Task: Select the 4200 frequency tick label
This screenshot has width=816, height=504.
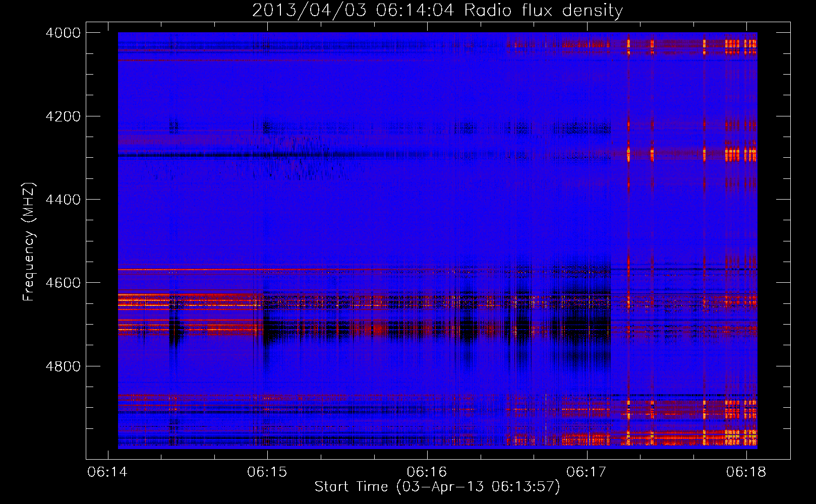Action: pyautogui.click(x=63, y=116)
